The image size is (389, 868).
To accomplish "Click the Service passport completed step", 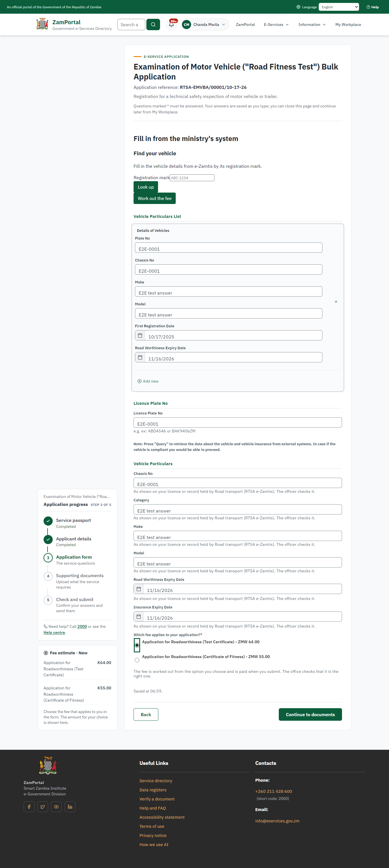I will point(77,523).
